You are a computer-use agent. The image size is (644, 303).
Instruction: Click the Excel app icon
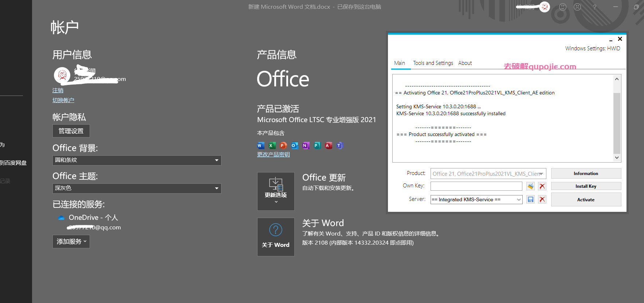(x=272, y=145)
